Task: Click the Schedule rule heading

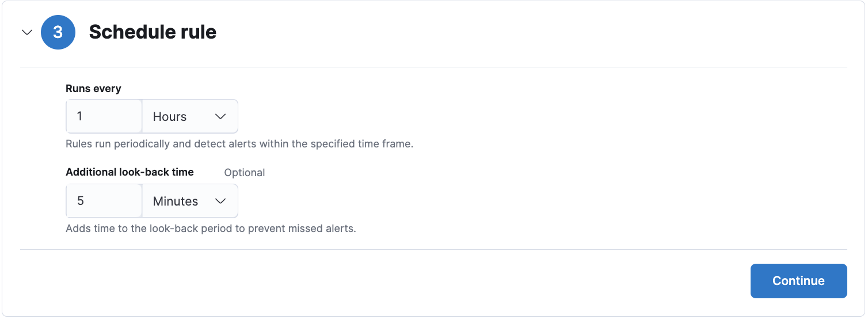Action: [153, 32]
